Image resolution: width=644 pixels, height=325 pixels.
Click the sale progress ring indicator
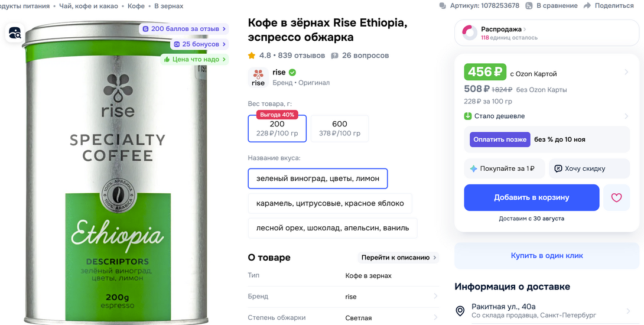pos(469,33)
